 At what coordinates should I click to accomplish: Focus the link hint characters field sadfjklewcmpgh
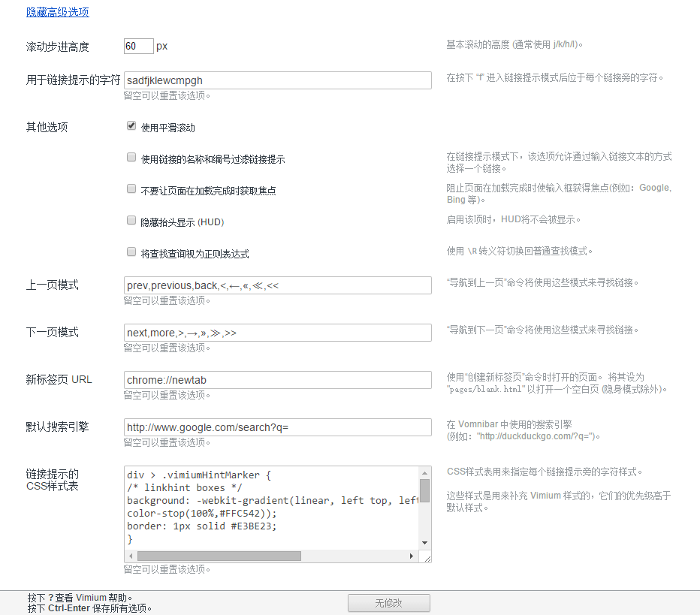pyautogui.click(x=278, y=80)
